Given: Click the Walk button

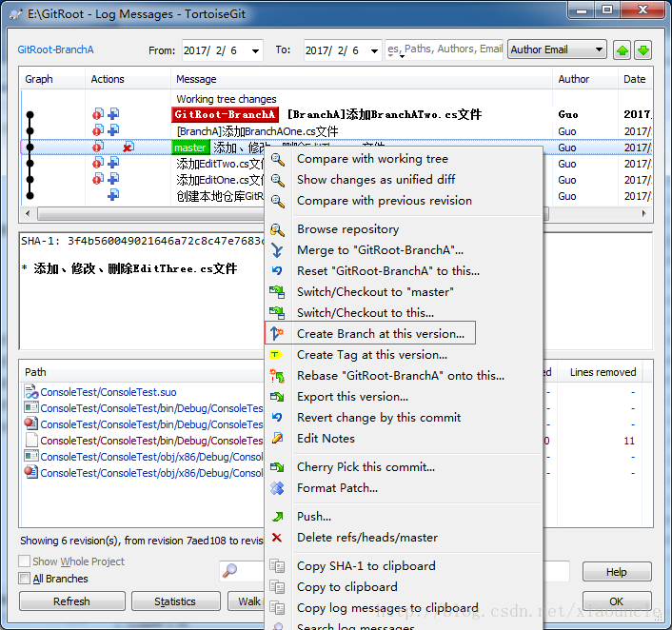Looking at the screenshot, I should [247, 601].
